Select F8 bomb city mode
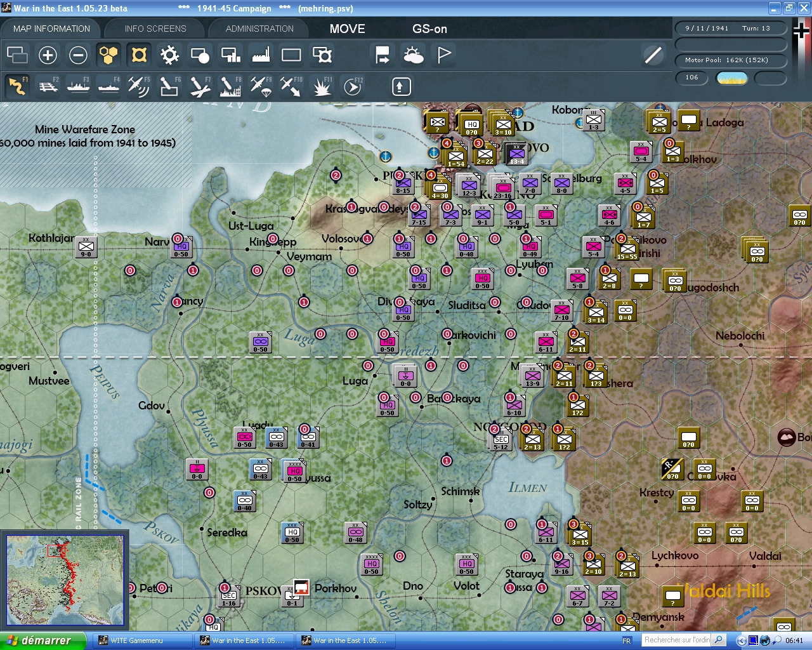 point(230,86)
